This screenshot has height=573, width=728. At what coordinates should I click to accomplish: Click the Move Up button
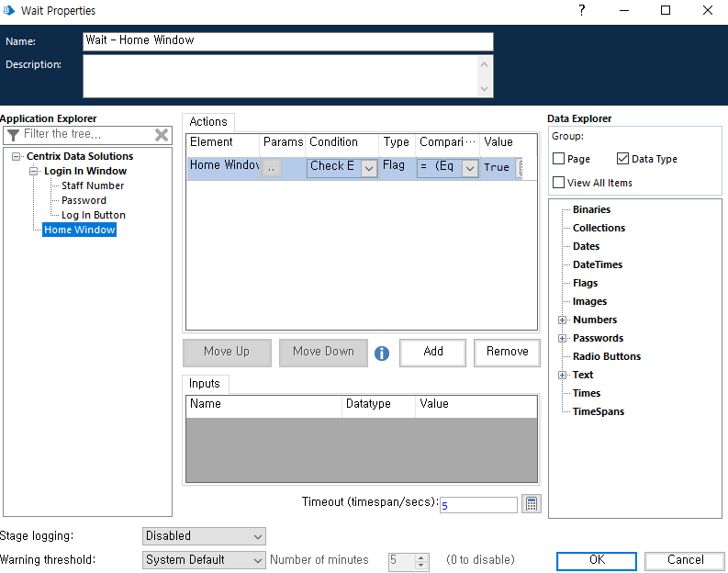tap(227, 353)
